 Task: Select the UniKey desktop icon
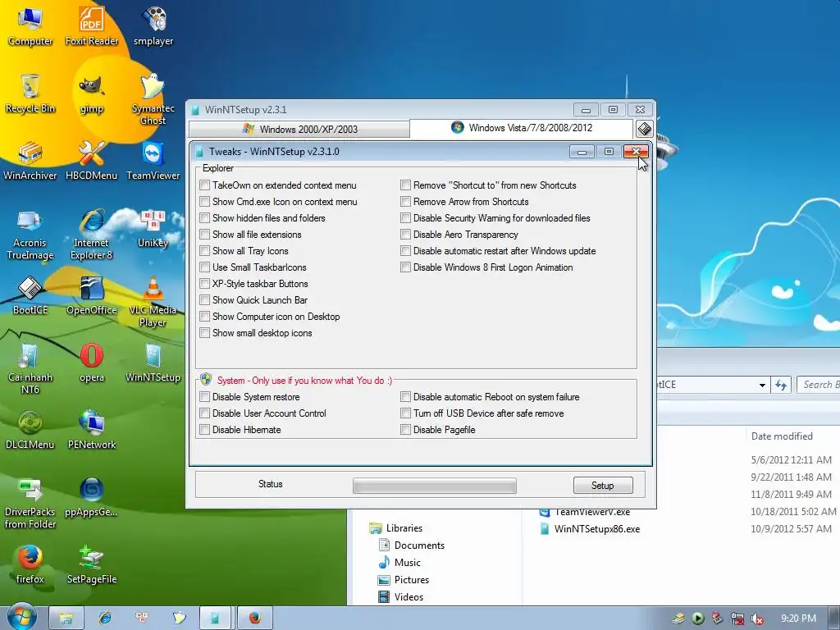coord(153,229)
